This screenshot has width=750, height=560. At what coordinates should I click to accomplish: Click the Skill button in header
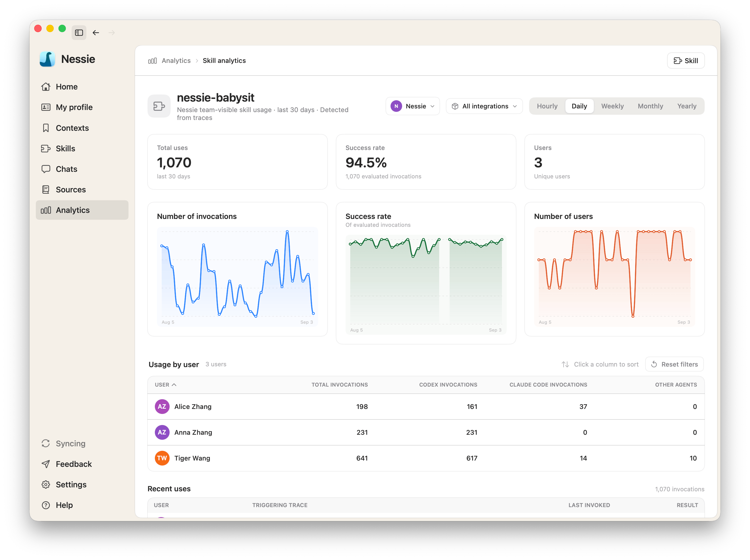[685, 61]
